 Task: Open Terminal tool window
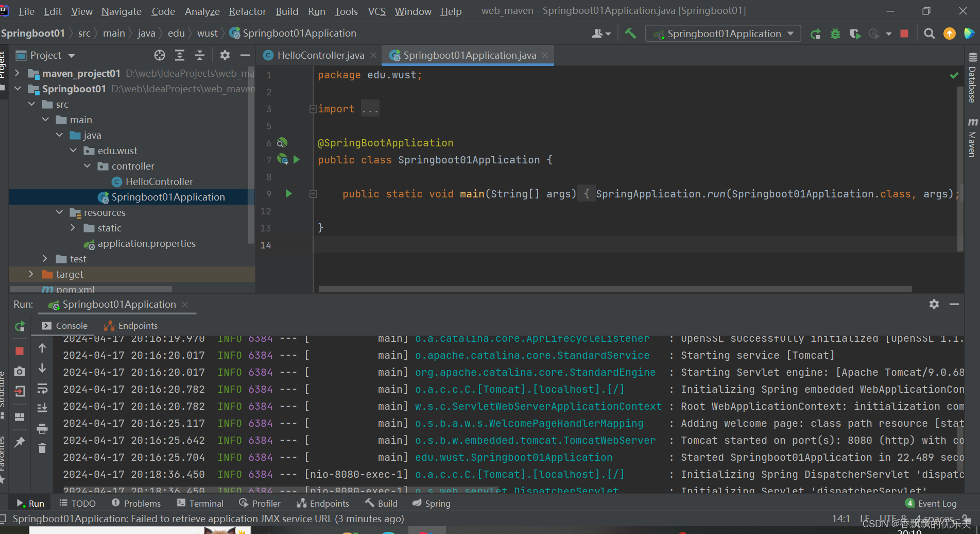tap(200, 504)
